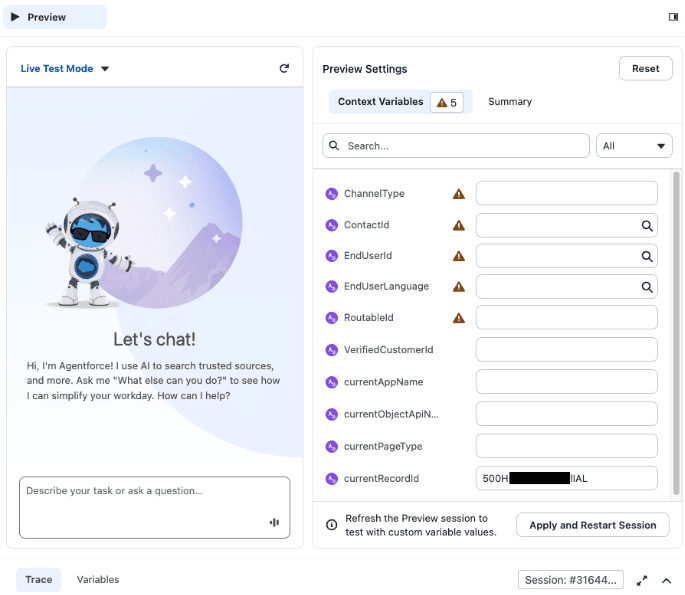This screenshot has width=685, height=595.
Task: Click the RoutableId warning icon
Action: [x=459, y=318]
